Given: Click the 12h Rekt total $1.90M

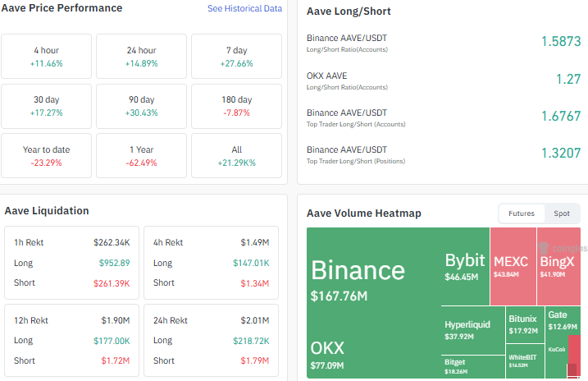Looking at the screenshot, I should pyautogui.click(x=116, y=320).
